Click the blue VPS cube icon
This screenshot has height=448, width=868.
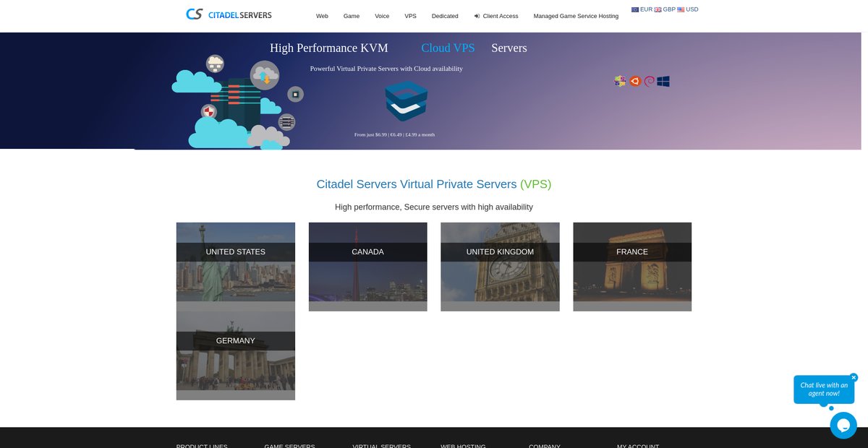(407, 101)
